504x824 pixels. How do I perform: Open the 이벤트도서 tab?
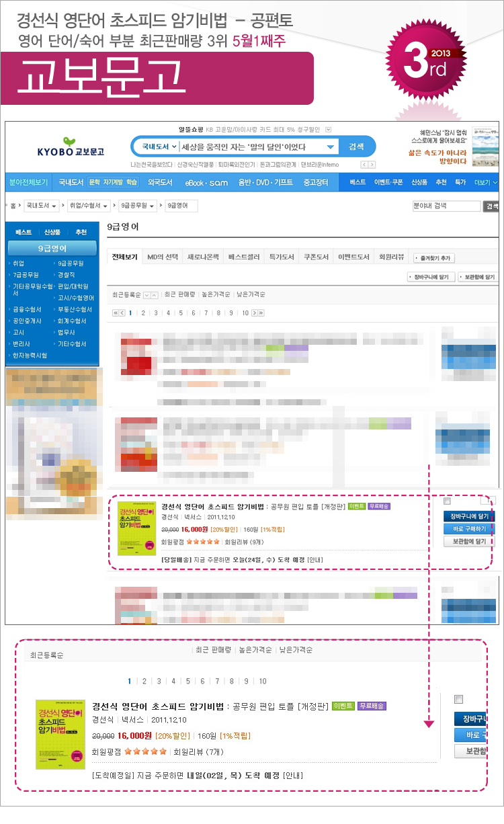[353, 257]
